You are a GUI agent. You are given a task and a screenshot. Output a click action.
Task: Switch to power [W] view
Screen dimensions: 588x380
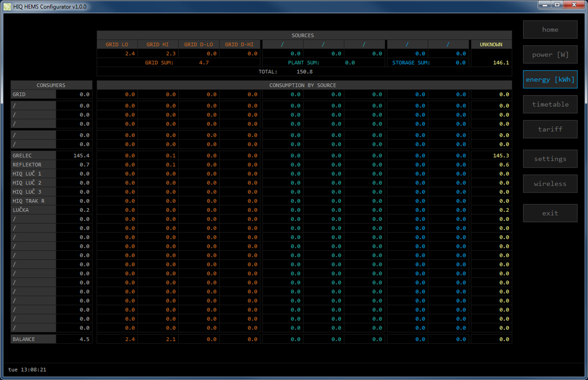click(x=550, y=55)
